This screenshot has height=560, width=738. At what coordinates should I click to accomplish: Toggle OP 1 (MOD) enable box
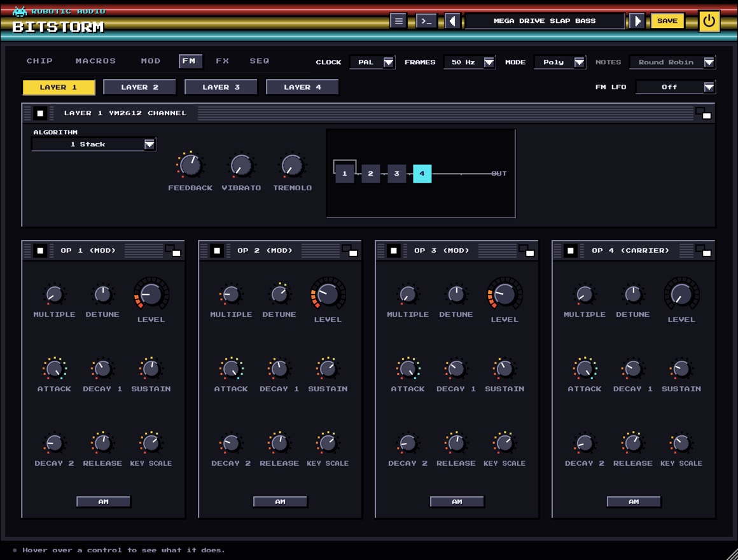[x=40, y=250]
